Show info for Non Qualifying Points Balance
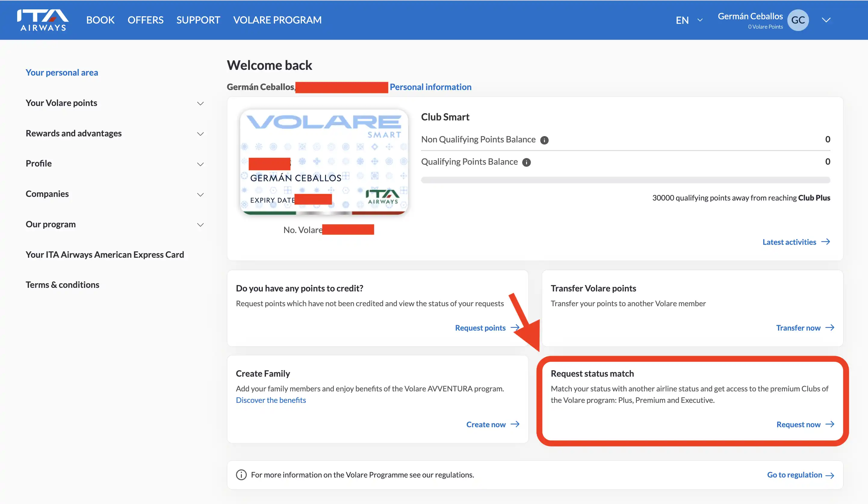 (544, 140)
